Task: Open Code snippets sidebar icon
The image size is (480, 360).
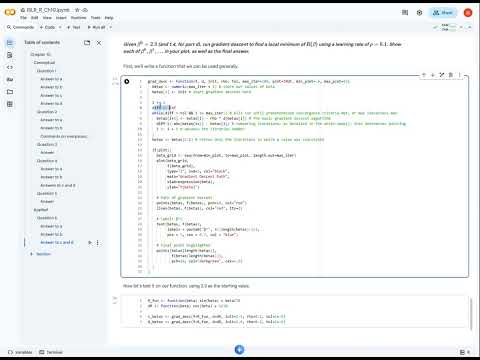Action: tap(10, 67)
